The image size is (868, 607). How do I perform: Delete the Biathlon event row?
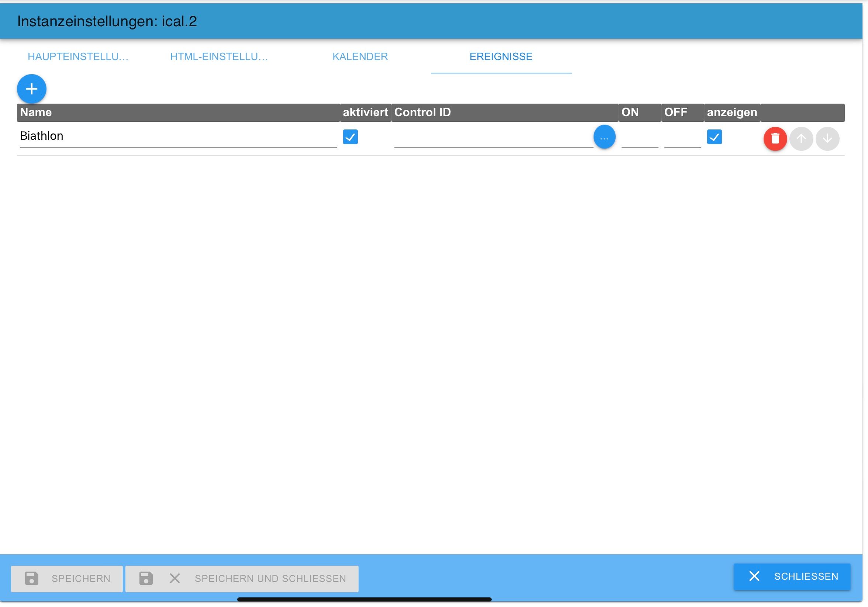point(775,139)
